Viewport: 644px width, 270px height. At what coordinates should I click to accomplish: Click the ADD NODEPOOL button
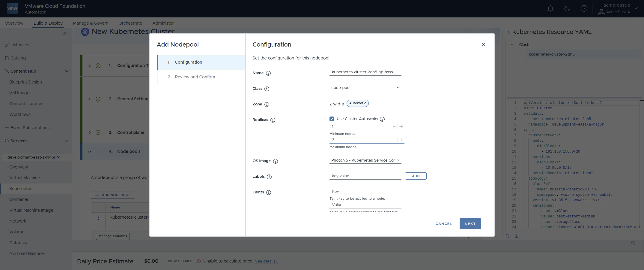112,195
